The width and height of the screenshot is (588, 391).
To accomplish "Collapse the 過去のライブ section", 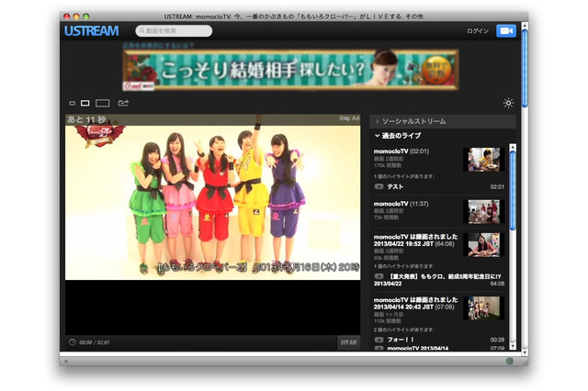I will [x=398, y=136].
